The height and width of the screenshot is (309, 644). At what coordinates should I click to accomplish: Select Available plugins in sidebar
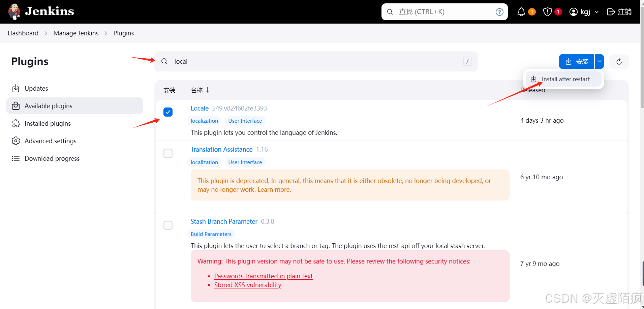point(75,106)
